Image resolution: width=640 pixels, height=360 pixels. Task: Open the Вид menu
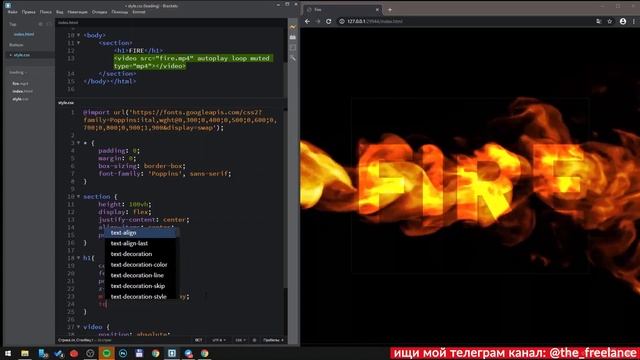(60, 12)
